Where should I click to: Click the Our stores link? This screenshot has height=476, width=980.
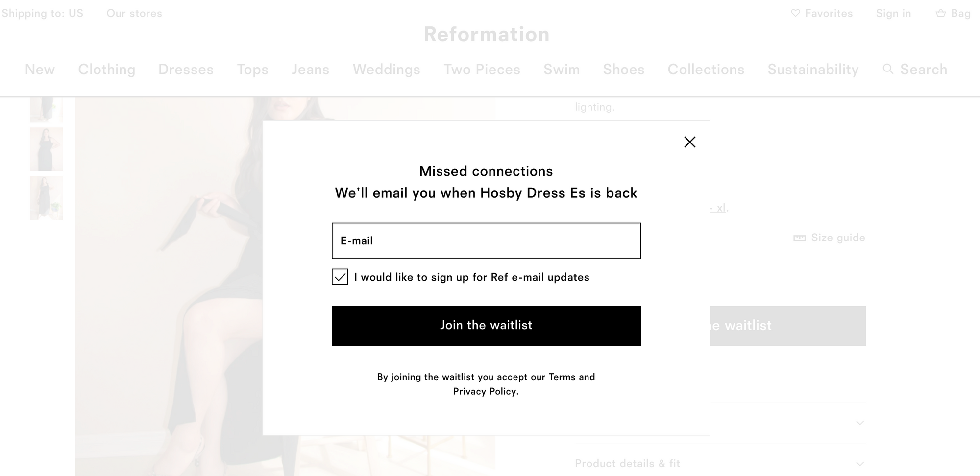coord(134,13)
